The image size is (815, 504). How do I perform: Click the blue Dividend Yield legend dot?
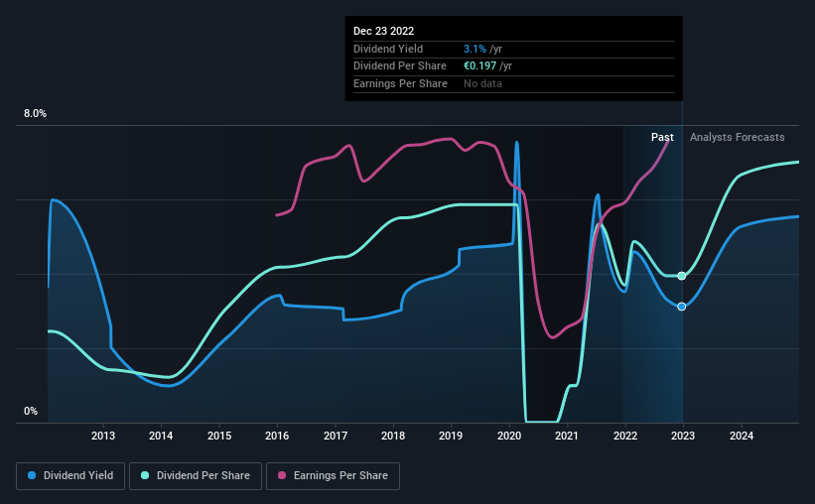(32, 475)
